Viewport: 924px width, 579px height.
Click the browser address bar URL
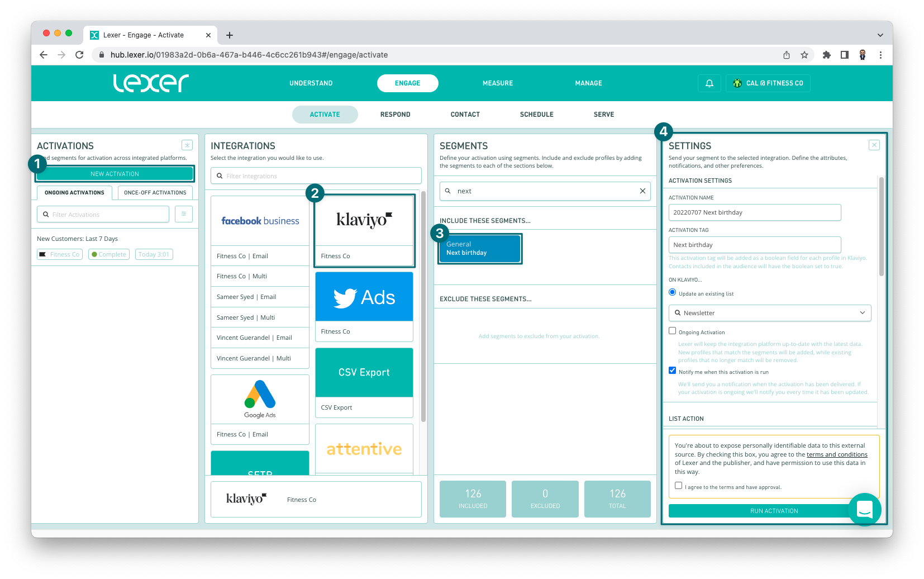point(249,55)
